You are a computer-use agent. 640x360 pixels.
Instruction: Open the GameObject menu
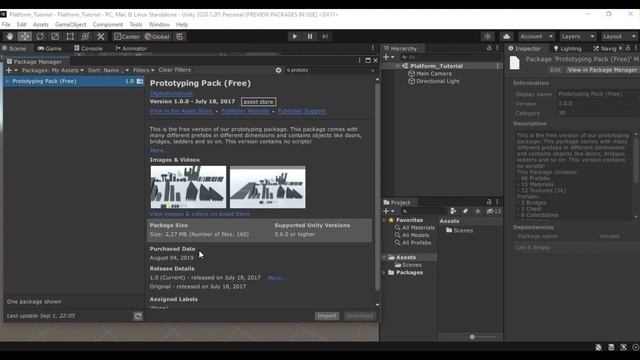[71, 24]
